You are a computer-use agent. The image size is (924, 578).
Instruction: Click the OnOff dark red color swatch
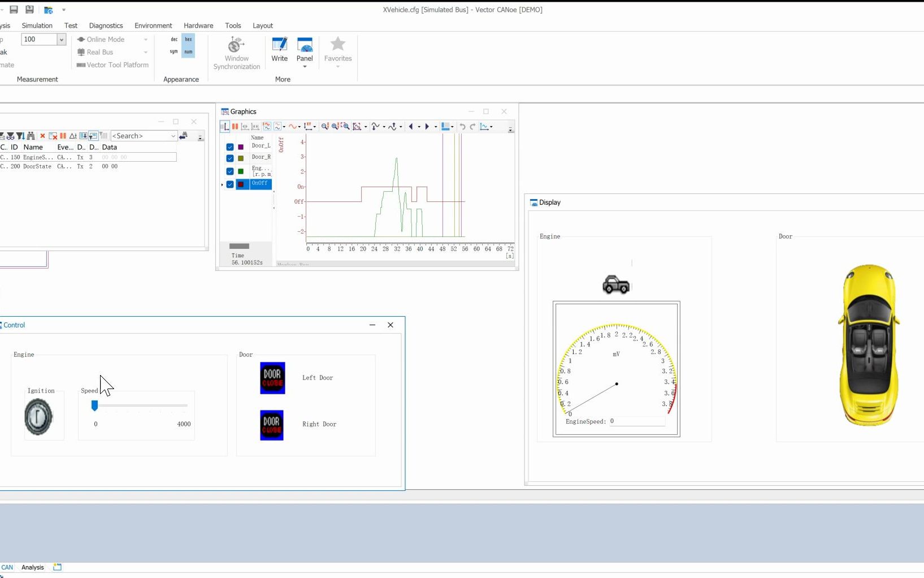[241, 184]
